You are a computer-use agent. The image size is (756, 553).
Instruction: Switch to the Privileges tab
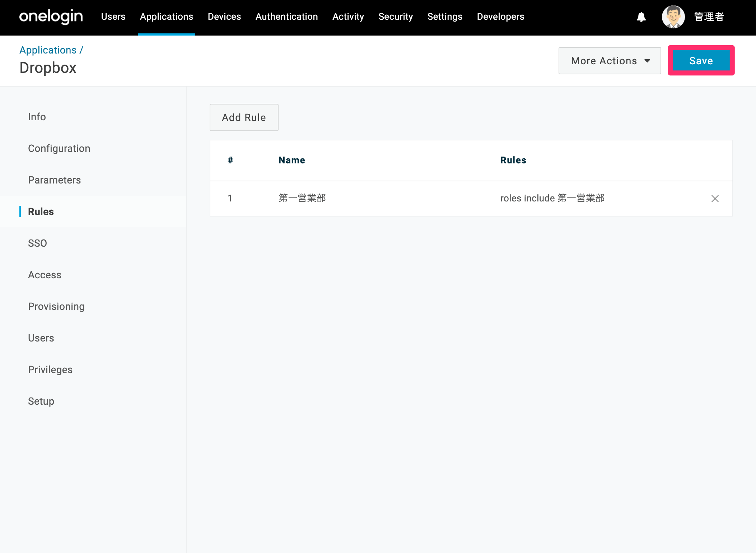click(x=50, y=370)
